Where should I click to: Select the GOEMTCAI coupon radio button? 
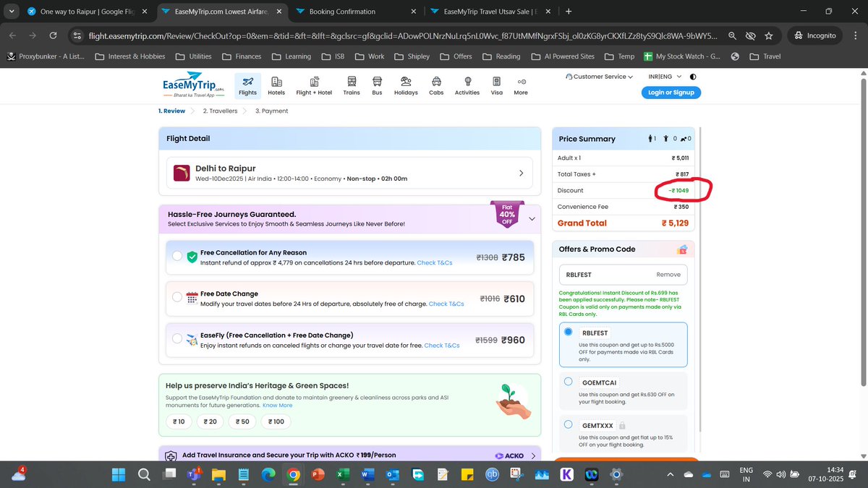click(x=568, y=381)
